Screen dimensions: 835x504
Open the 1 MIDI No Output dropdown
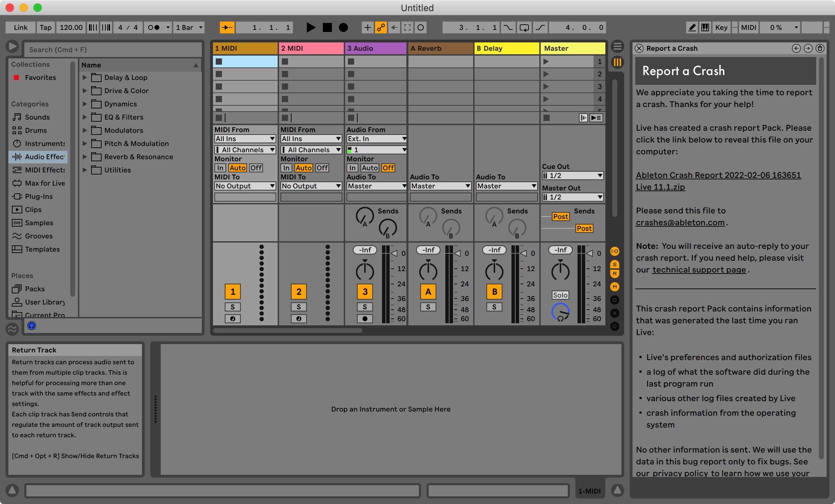point(245,186)
